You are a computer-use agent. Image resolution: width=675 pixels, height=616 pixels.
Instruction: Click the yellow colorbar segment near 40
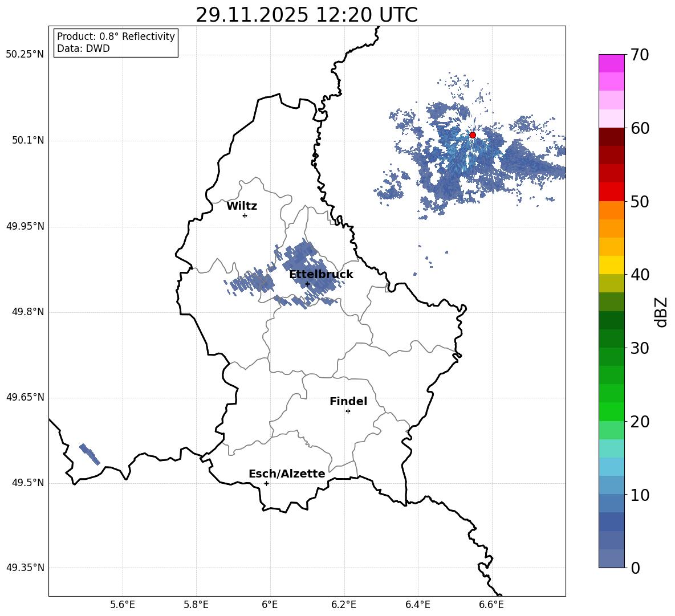612,265
